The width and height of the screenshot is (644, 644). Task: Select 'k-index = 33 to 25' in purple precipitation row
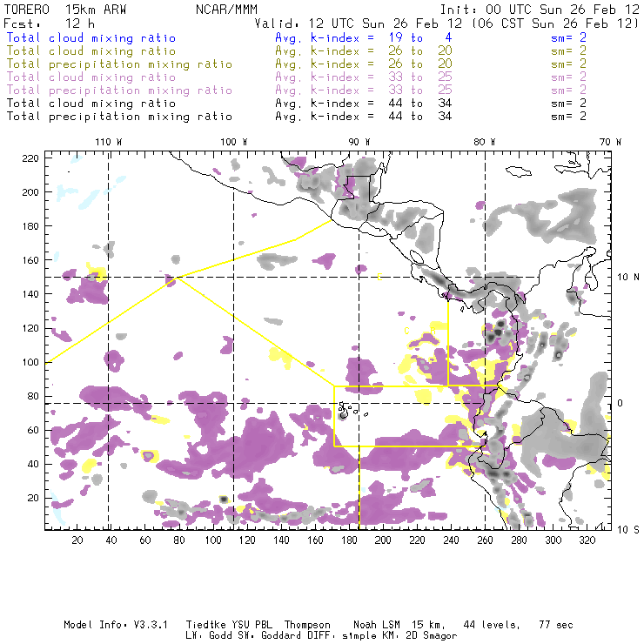click(x=381, y=91)
